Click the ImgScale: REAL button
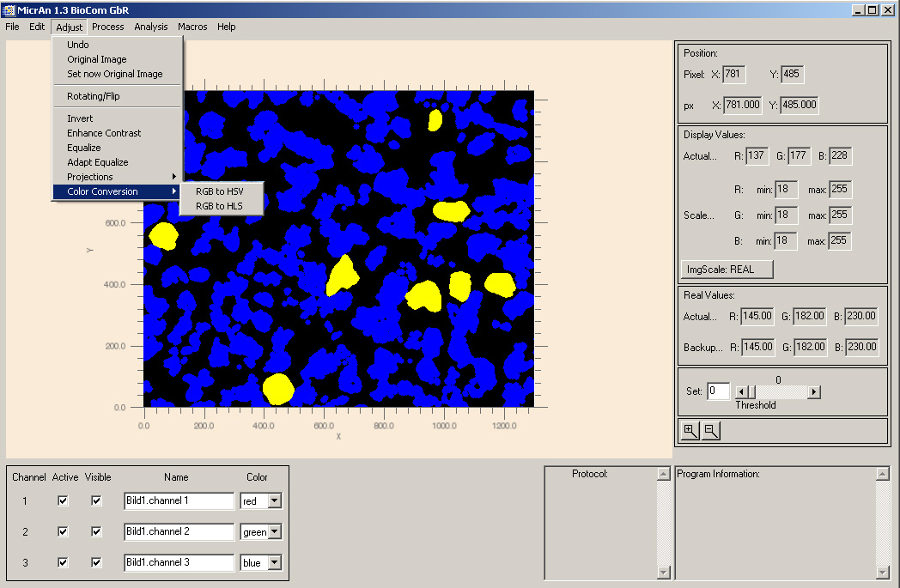This screenshot has width=900, height=588. [726, 270]
